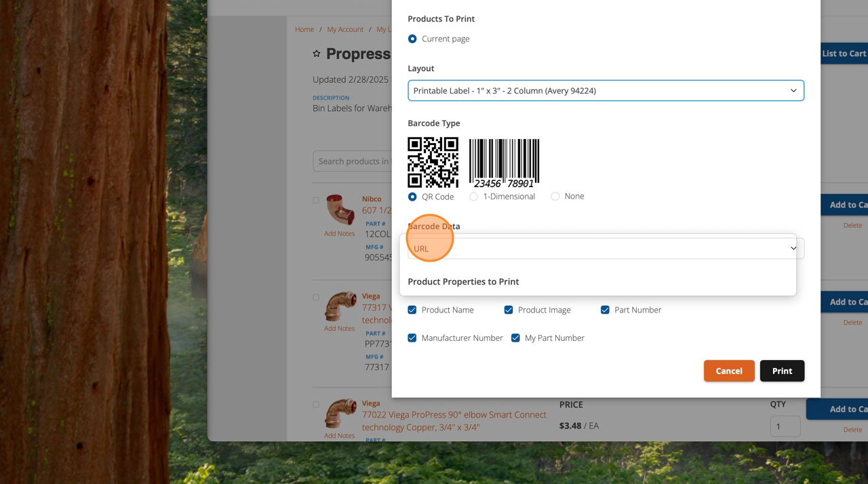Choose None for barcode type
This screenshot has height=484, width=868.
555,197
